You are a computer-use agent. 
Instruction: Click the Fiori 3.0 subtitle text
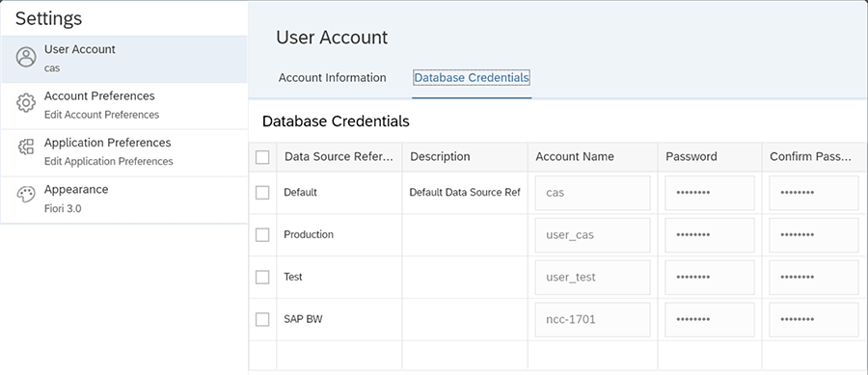(x=63, y=209)
